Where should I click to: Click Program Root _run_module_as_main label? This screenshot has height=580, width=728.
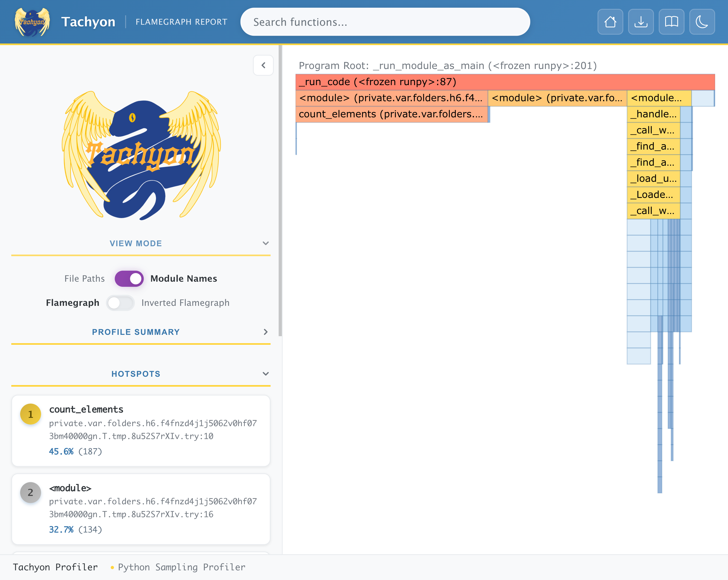click(x=448, y=66)
